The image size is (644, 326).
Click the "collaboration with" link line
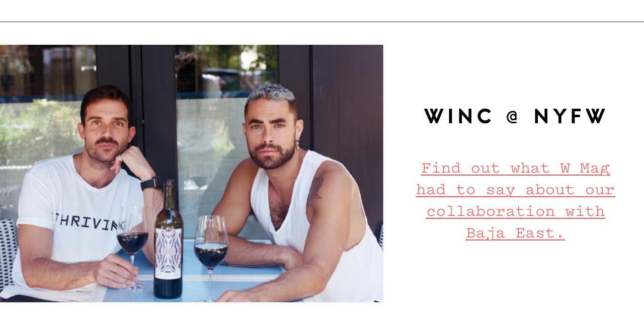(x=515, y=211)
